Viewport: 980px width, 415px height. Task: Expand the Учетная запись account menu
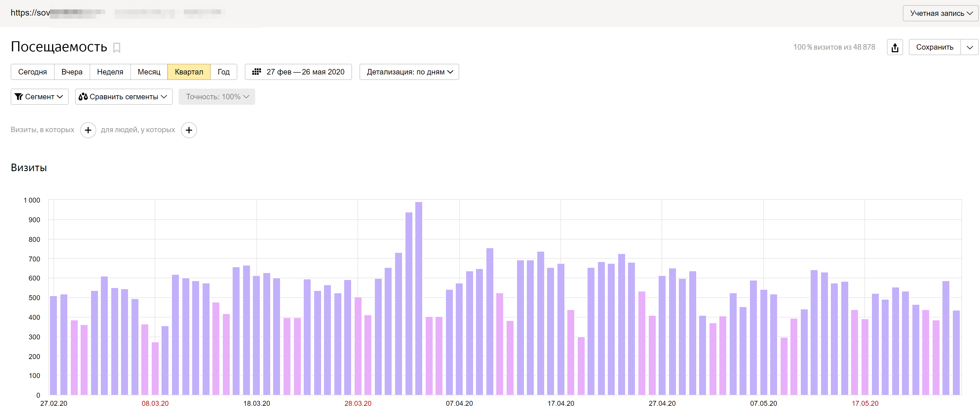pos(941,13)
